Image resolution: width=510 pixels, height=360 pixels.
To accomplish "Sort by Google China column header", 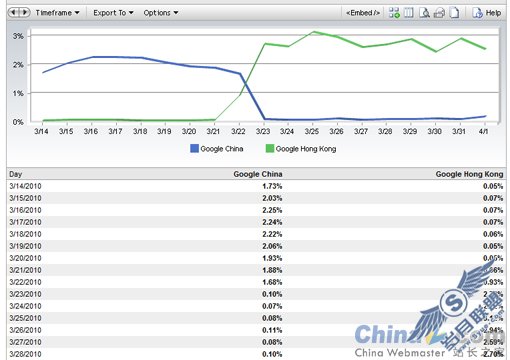I will click(258, 174).
